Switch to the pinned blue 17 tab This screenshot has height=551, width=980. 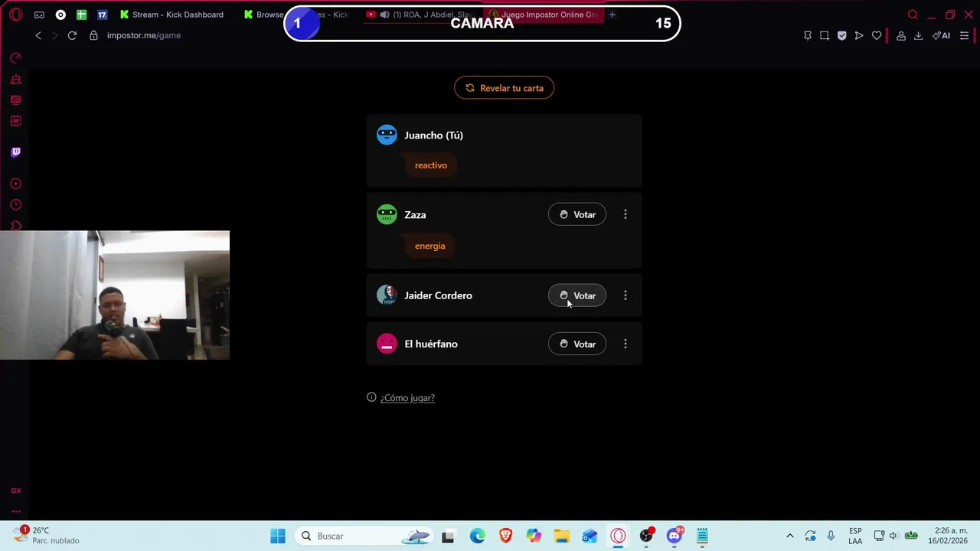coord(102,15)
